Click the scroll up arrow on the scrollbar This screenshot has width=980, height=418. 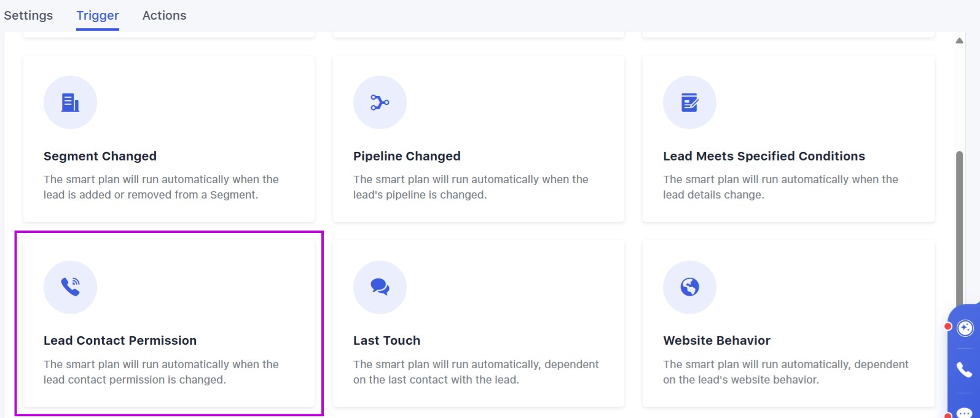[959, 41]
